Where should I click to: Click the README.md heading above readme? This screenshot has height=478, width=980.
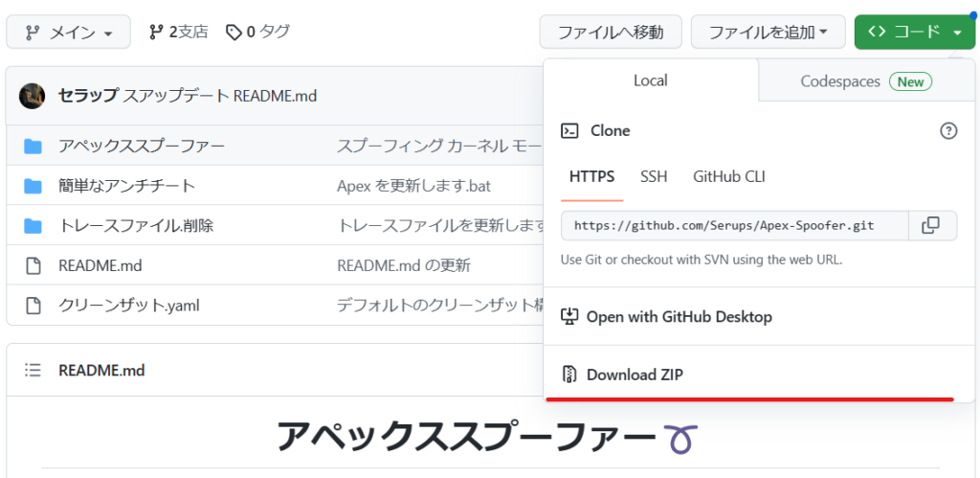point(101,371)
